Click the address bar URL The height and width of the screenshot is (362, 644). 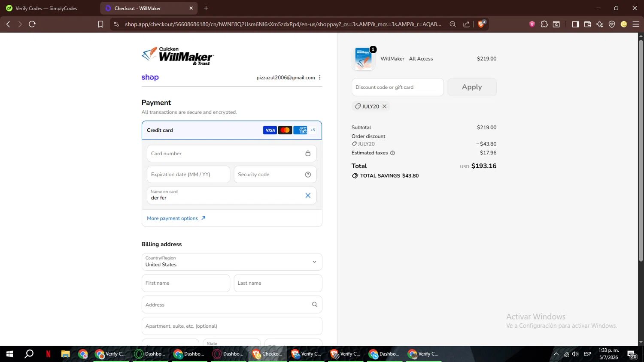(x=283, y=24)
